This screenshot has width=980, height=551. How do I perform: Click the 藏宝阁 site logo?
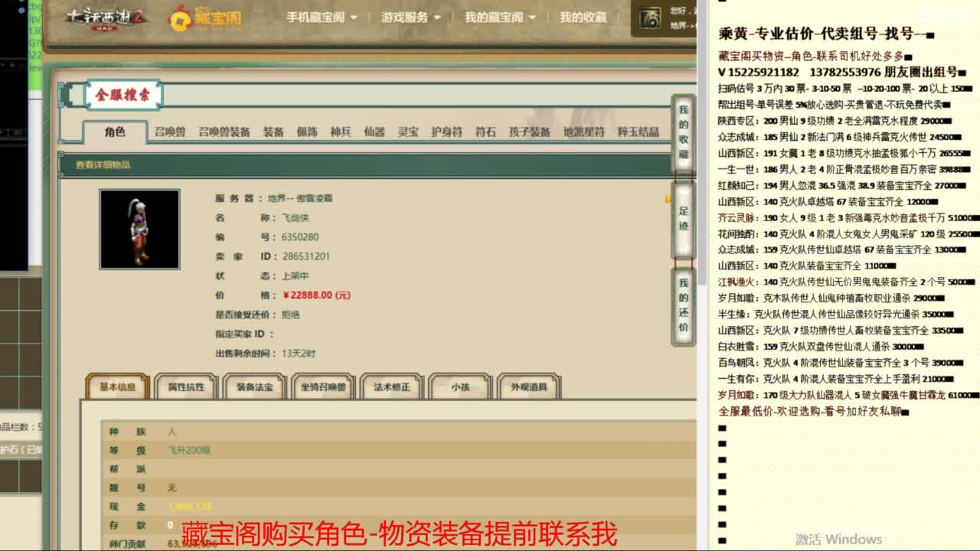pos(205,18)
